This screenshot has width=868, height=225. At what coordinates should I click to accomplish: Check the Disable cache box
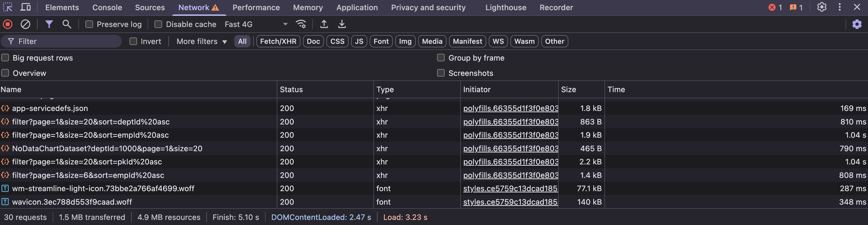coord(158,24)
